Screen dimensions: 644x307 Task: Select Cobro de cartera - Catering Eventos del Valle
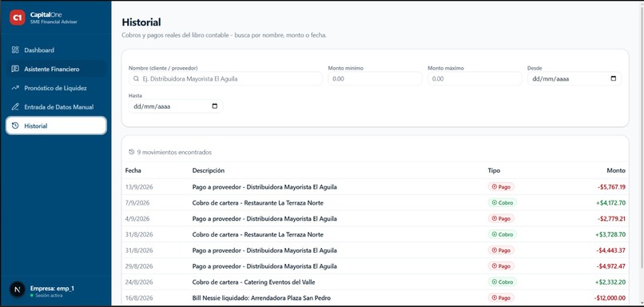(x=254, y=282)
